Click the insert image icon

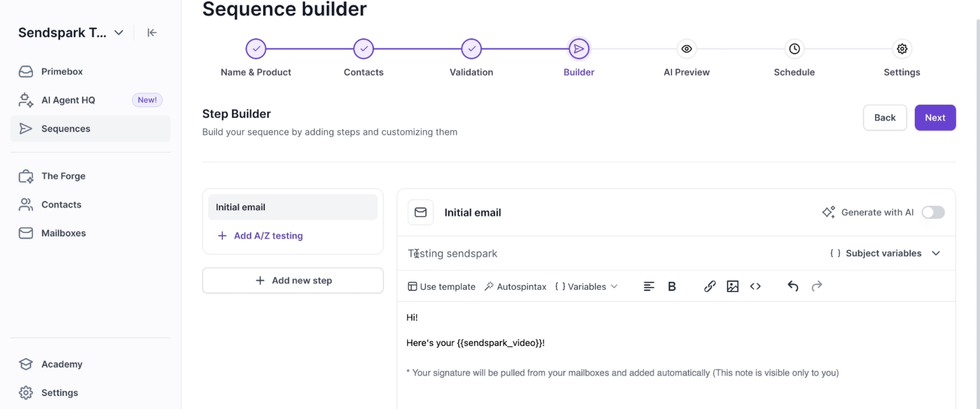coord(732,286)
